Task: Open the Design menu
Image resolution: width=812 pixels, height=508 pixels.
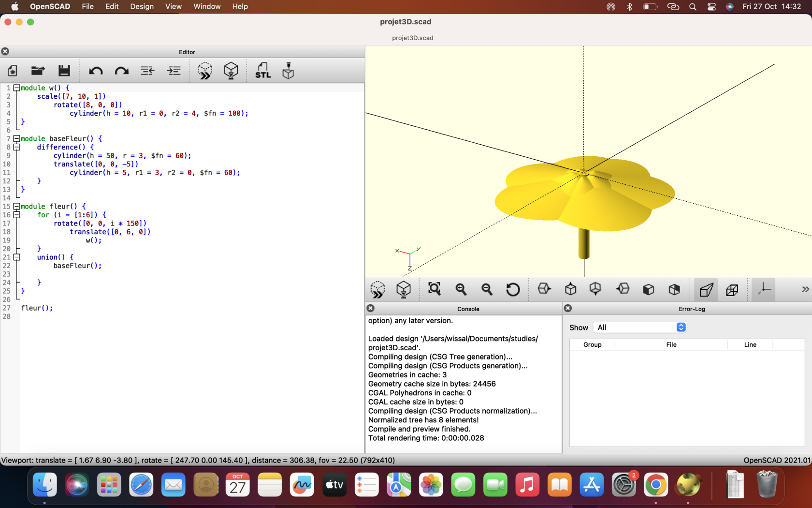Action: point(142,6)
